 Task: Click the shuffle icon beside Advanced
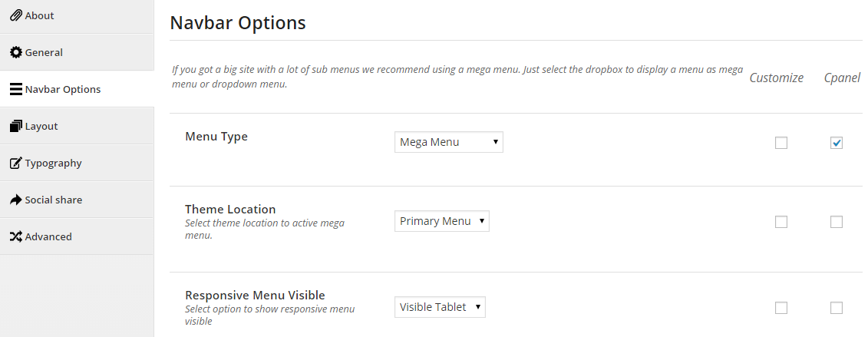[16, 237]
